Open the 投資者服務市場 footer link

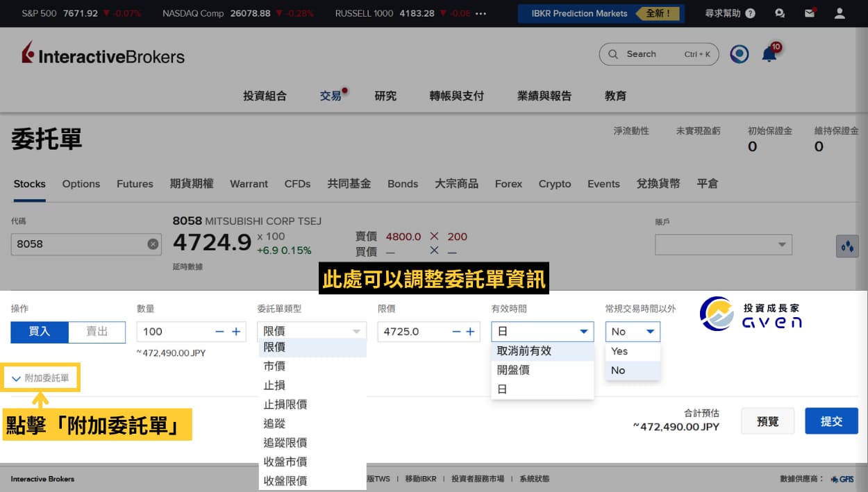click(x=478, y=479)
